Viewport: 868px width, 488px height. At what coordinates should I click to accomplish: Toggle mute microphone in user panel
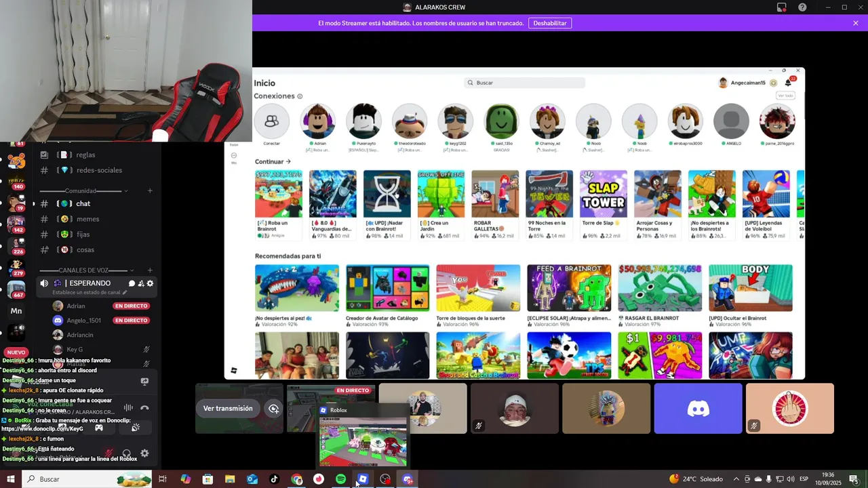[108, 453]
